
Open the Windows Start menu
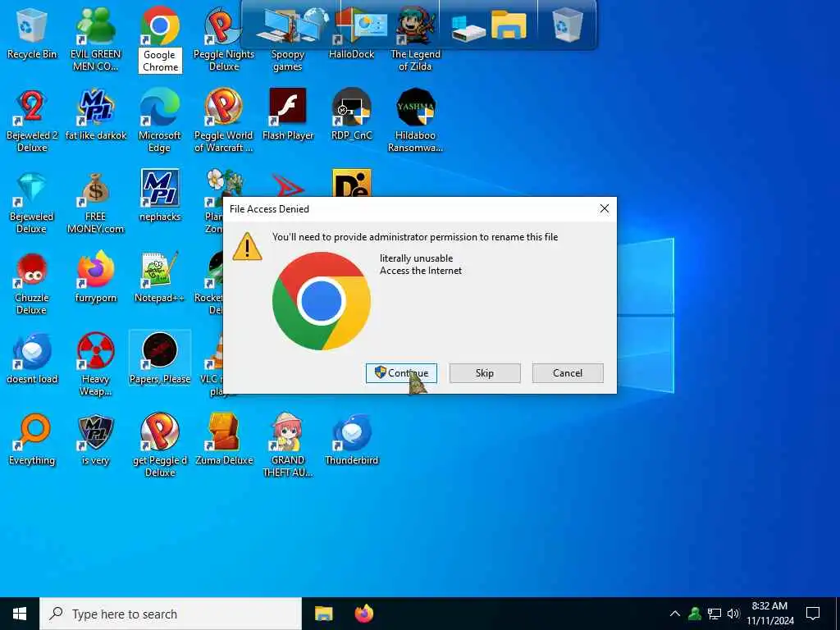pyautogui.click(x=20, y=614)
